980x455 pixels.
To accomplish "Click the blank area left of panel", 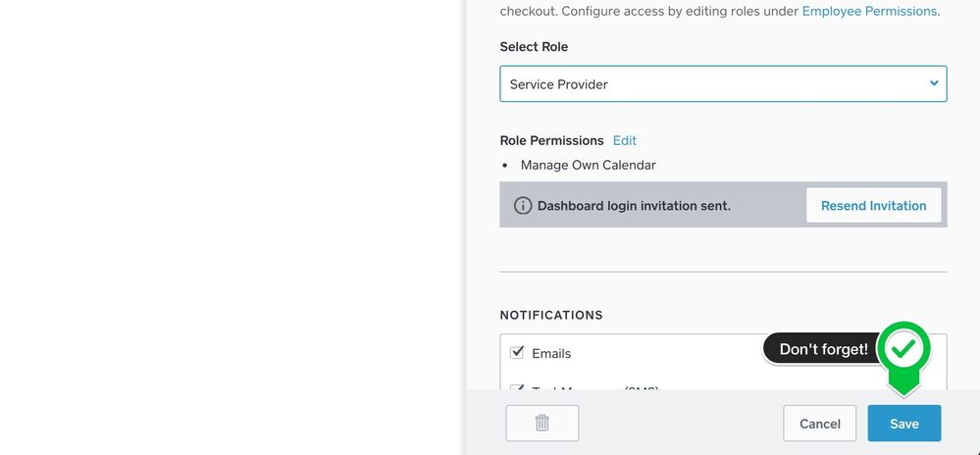I will (x=231, y=227).
